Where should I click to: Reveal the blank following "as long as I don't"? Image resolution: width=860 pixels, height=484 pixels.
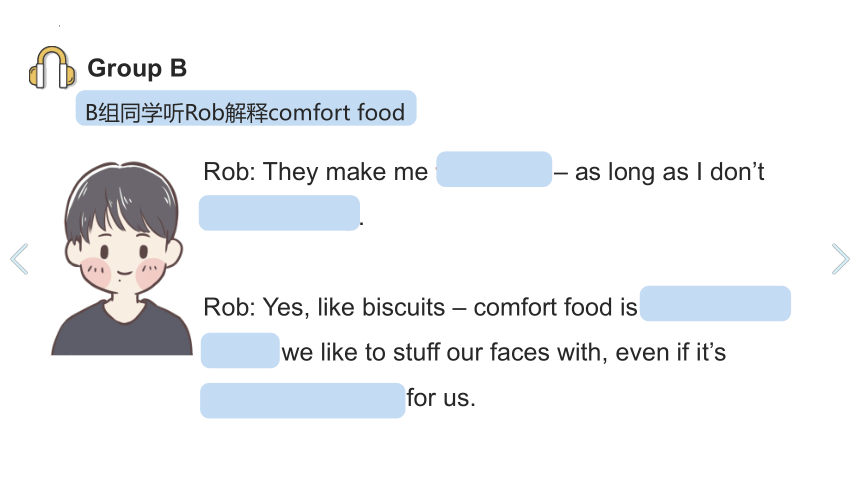(x=279, y=213)
